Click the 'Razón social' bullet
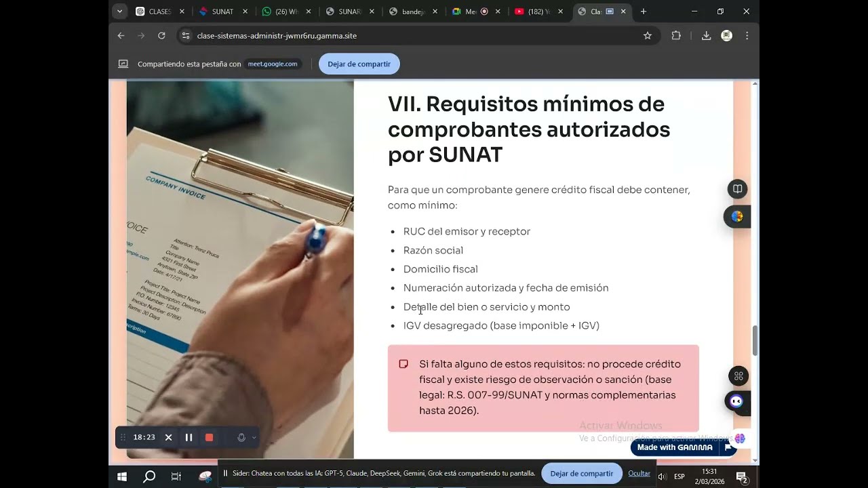Screen dimensions: 868x488 [x=433, y=250]
